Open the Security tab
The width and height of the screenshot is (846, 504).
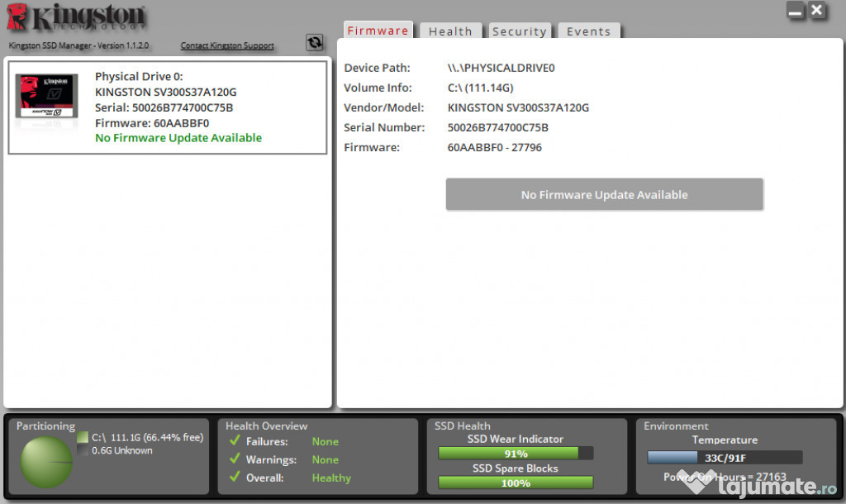click(x=519, y=31)
